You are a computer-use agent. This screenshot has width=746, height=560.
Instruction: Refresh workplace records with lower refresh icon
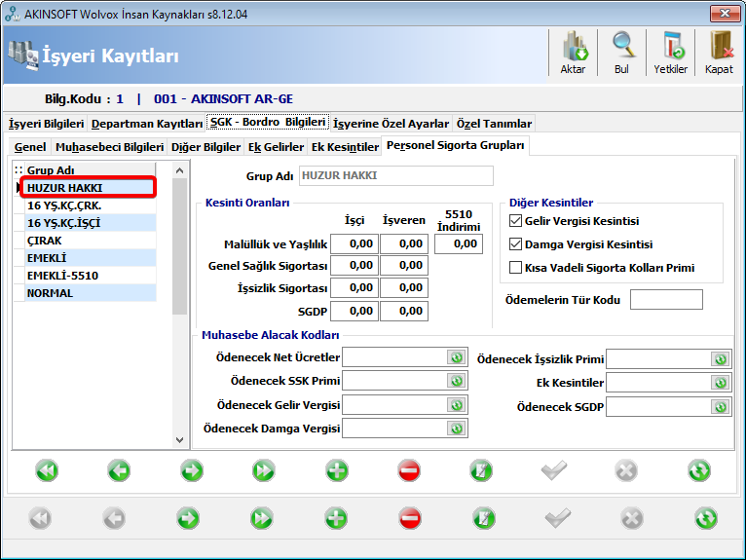click(x=705, y=518)
